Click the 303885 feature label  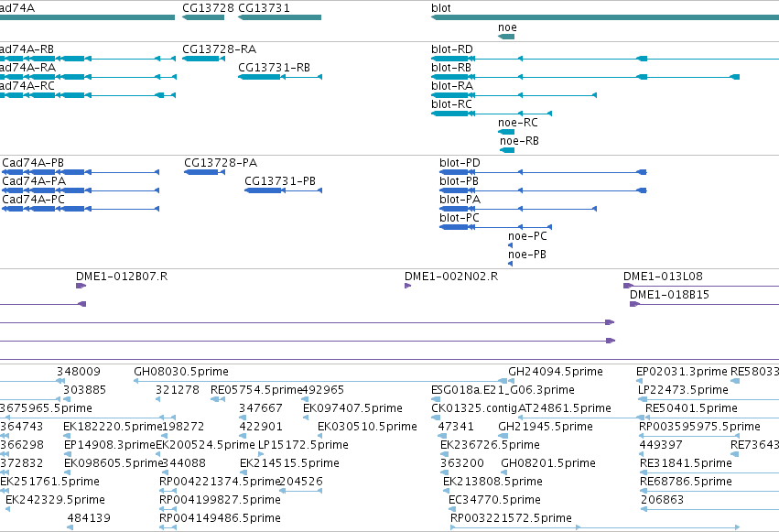(x=84, y=390)
